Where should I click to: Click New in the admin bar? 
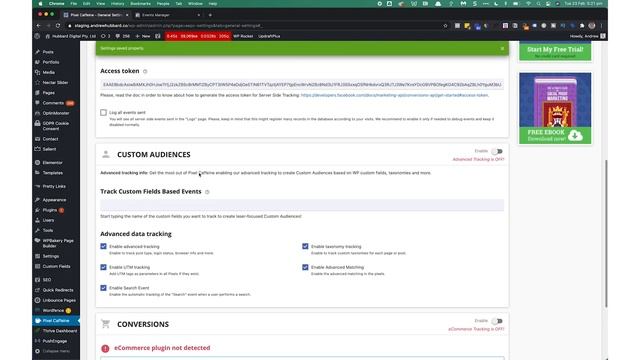pyautogui.click(x=143, y=36)
